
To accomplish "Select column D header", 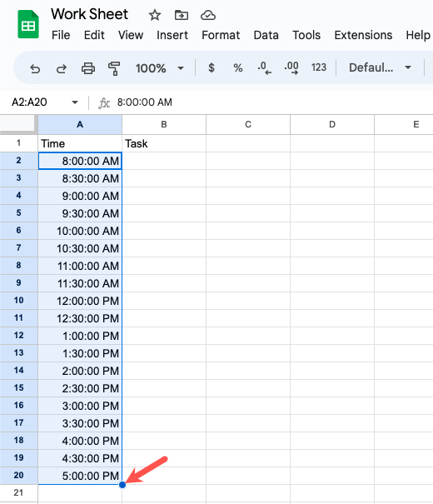I will [x=332, y=124].
